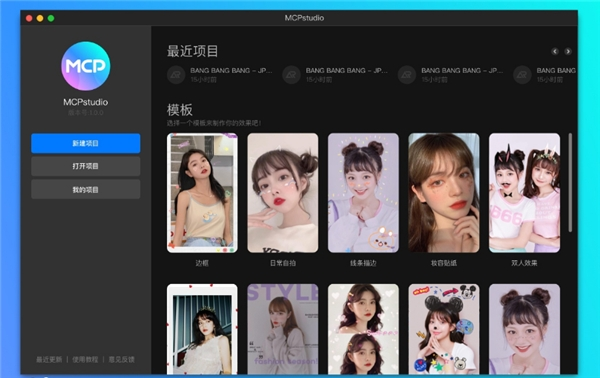Image resolution: width=600 pixels, height=378 pixels.
Task: Open fourth partially visible recent project icon
Action: [x=522, y=75]
